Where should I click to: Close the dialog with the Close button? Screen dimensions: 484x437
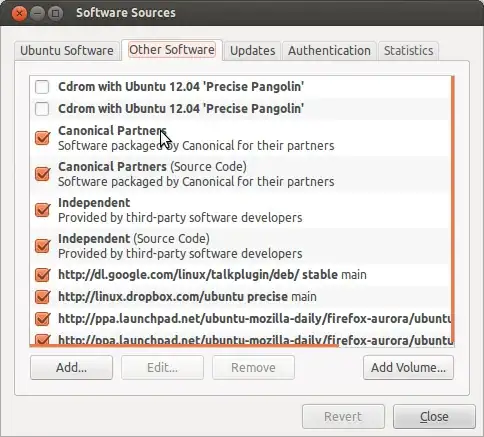click(434, 417)
